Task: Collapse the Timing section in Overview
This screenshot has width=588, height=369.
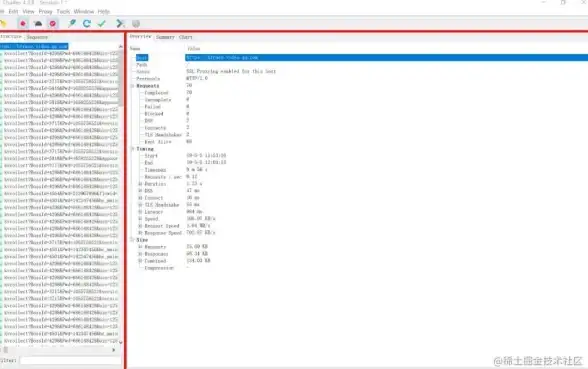Action: tap(132, 149)
